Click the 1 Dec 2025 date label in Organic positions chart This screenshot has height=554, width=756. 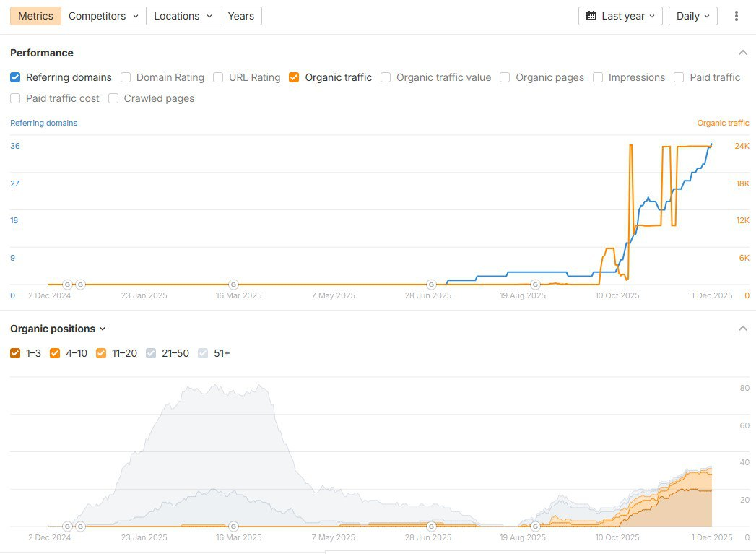click(x=712, y=537)
